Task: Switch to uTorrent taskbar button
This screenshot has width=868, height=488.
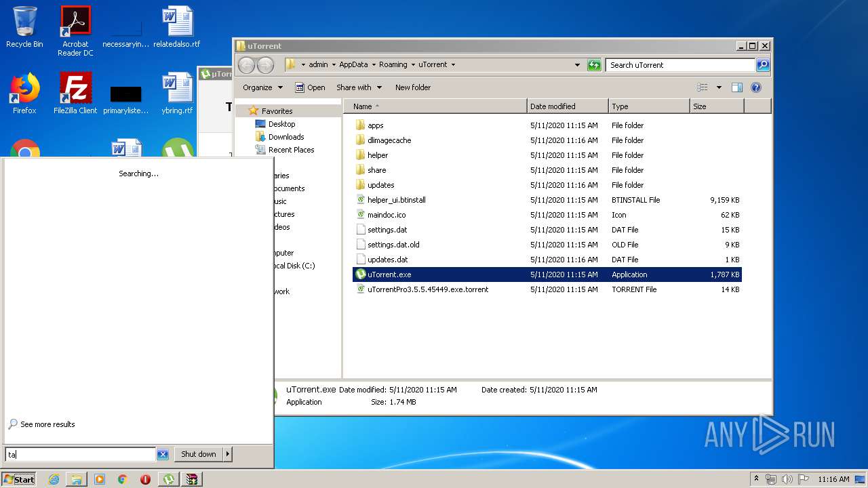Action: 169,479
